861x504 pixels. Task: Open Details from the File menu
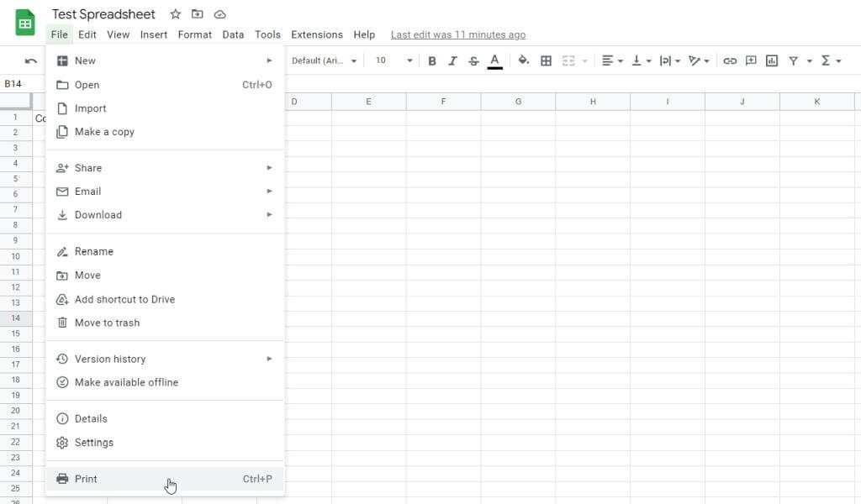[165, 419]
